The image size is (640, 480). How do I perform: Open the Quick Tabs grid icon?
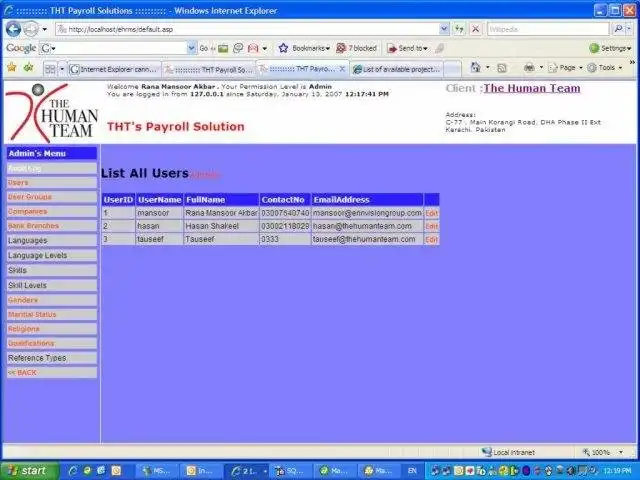pos(50,69)
